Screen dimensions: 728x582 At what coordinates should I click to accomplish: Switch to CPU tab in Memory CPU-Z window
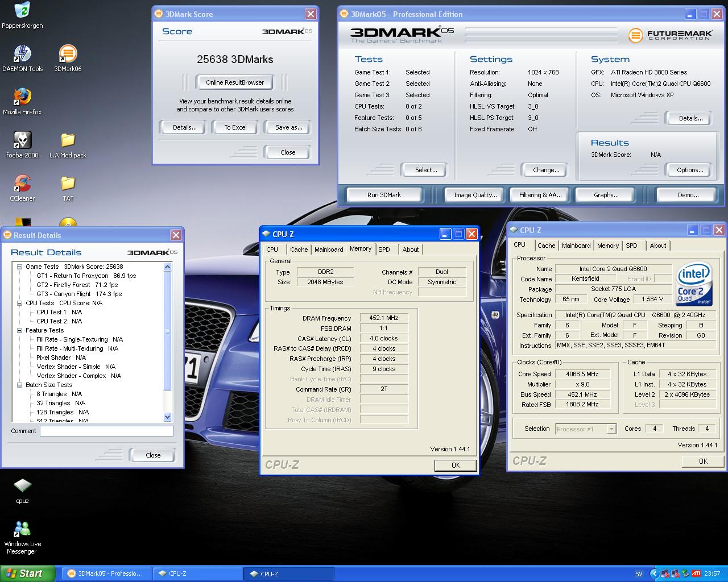coord(272,250)
